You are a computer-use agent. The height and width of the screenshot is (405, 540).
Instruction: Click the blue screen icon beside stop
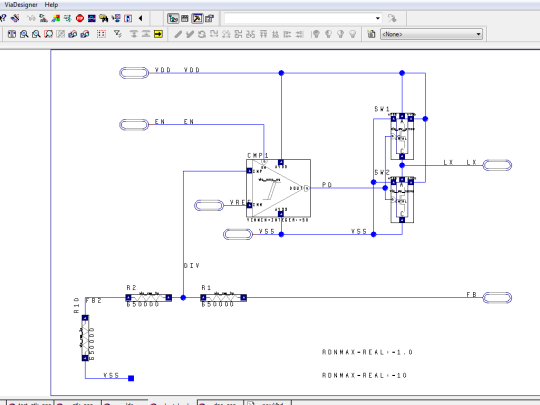(x=92, y=18)
